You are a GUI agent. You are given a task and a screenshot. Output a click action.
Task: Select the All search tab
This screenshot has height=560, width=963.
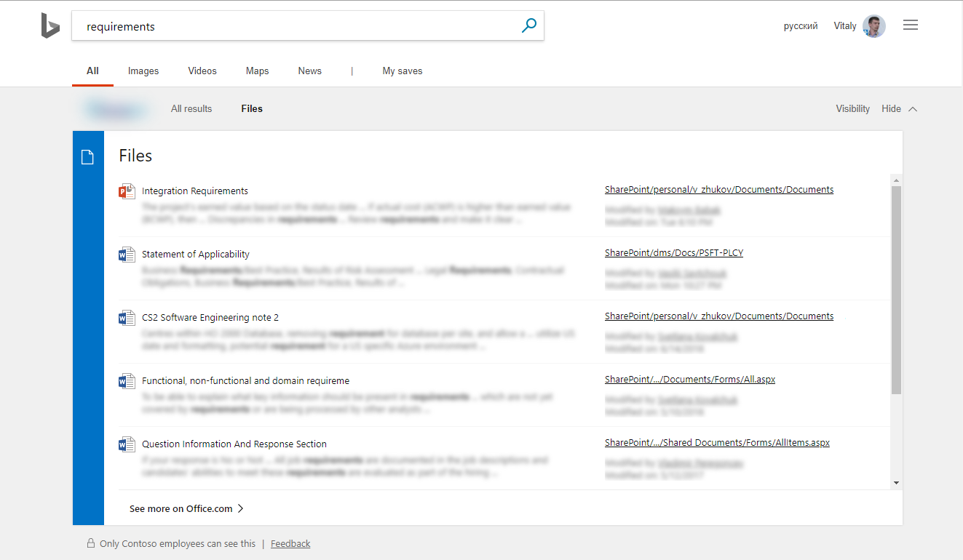coord(92,71)
